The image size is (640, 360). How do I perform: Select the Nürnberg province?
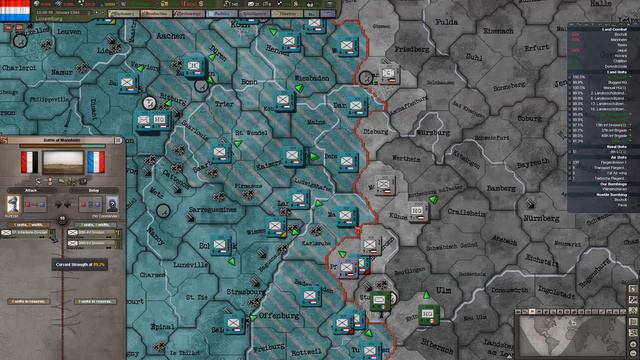coord(542,219)
